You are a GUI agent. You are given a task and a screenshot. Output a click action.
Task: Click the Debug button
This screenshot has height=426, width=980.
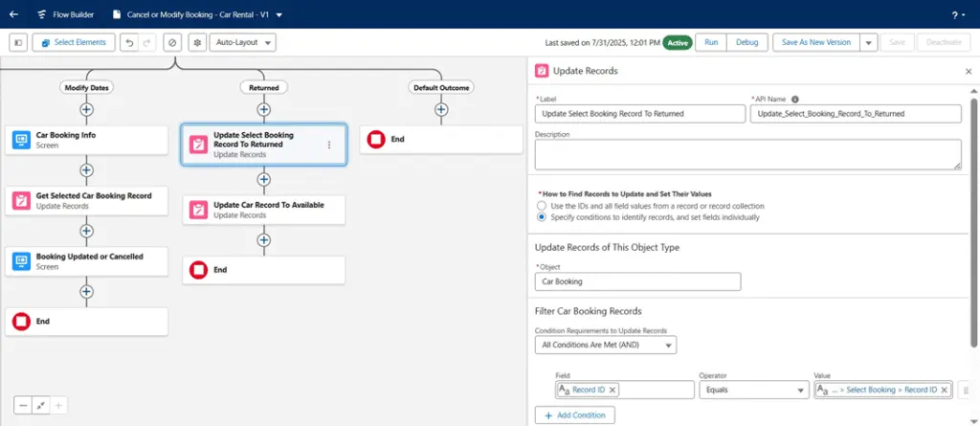click(x=746, y=42)
